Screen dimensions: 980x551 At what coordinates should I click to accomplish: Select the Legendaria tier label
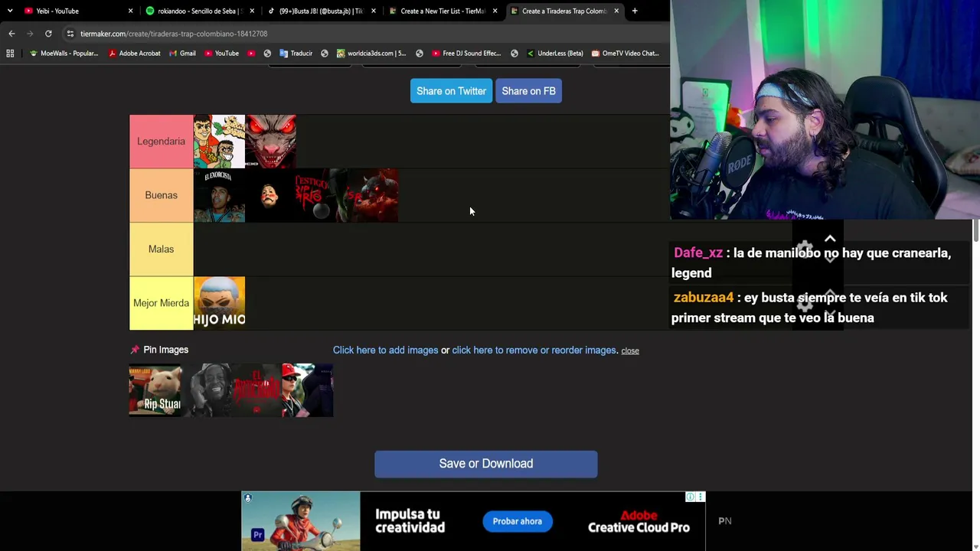(161, 142)
